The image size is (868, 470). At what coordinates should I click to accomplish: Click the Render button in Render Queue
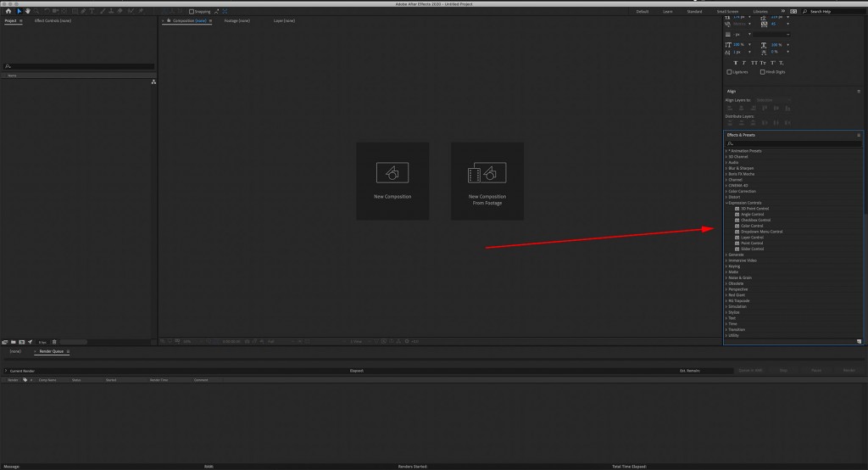tap(849, 370)
